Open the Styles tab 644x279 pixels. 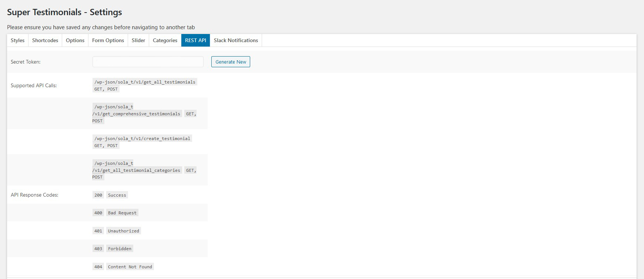18,40
